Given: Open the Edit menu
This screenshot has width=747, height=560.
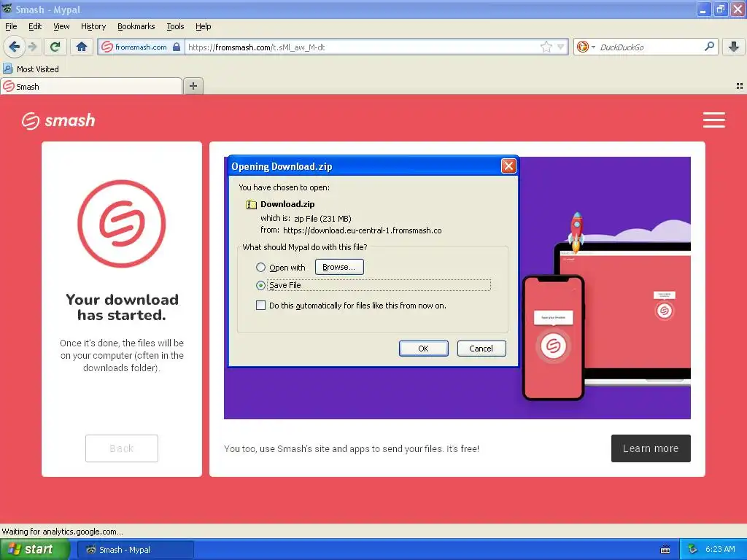Looking at the screenshot, I should tap(35, 26).
